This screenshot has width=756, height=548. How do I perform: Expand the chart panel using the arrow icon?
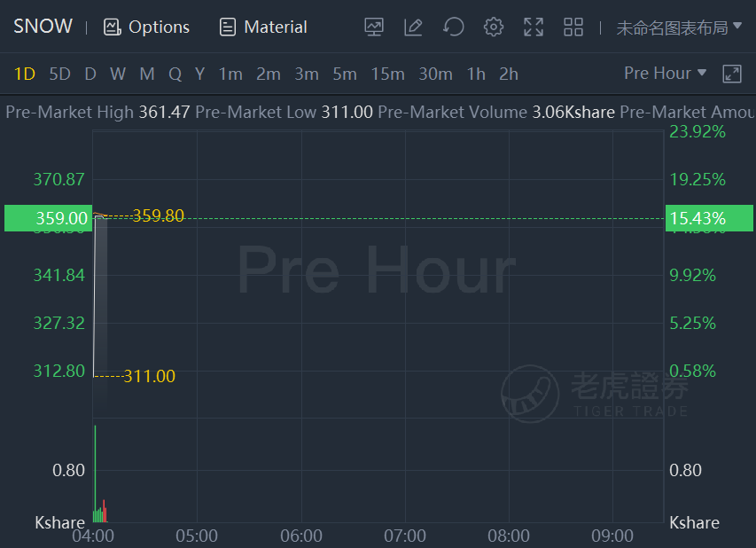click(731, 74)
